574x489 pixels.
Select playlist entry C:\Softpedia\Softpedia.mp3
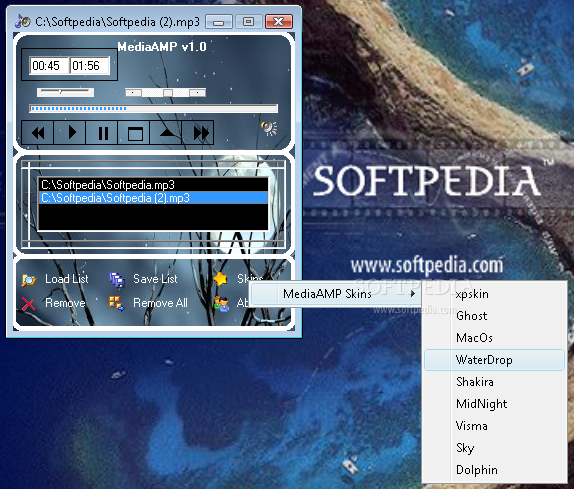(153, 185)
